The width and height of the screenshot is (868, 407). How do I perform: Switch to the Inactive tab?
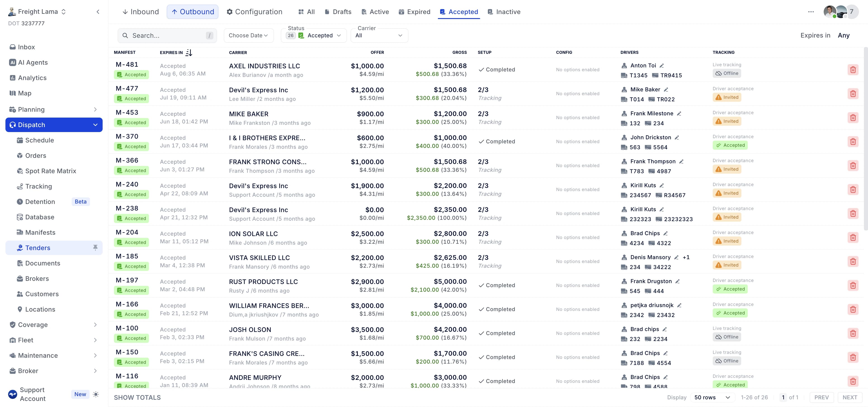point(504,12)
